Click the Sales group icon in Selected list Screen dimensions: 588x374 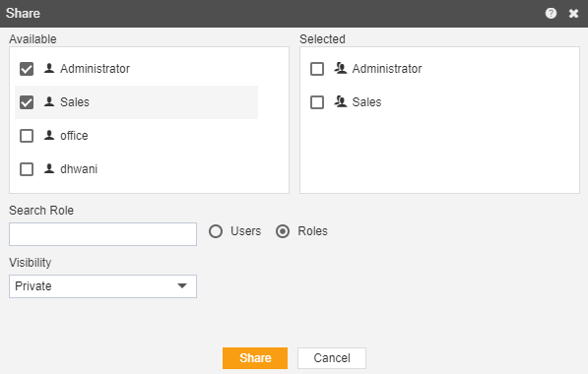[x=341, y=101]
